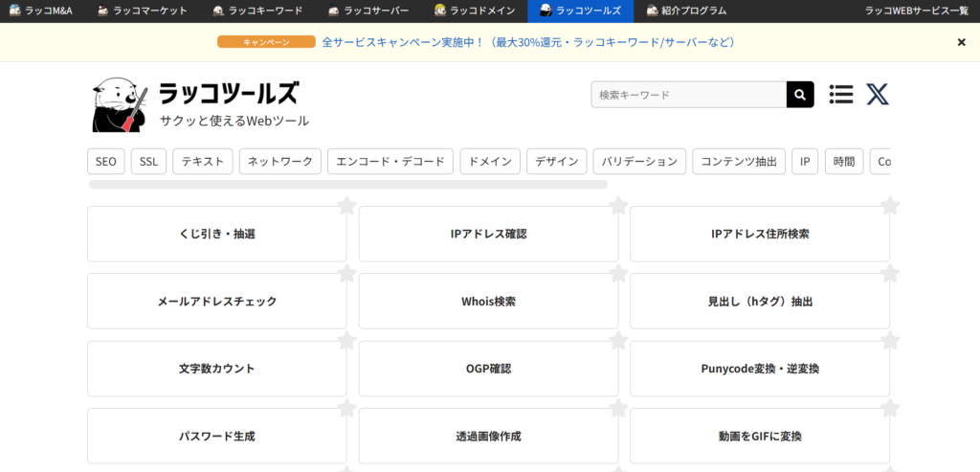Open ラッコマーケット in top navigation
This screenshot has height=472, width=980.
coord(143,11)
